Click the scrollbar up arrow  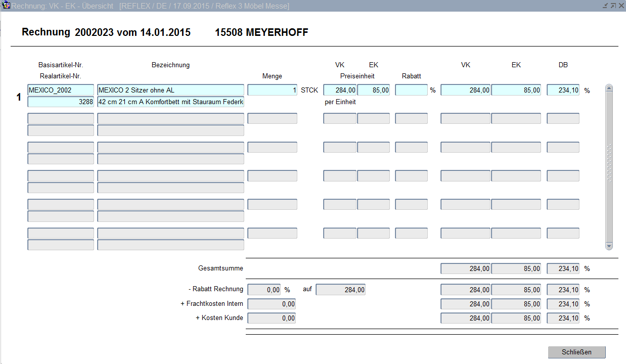pos(609,88)
